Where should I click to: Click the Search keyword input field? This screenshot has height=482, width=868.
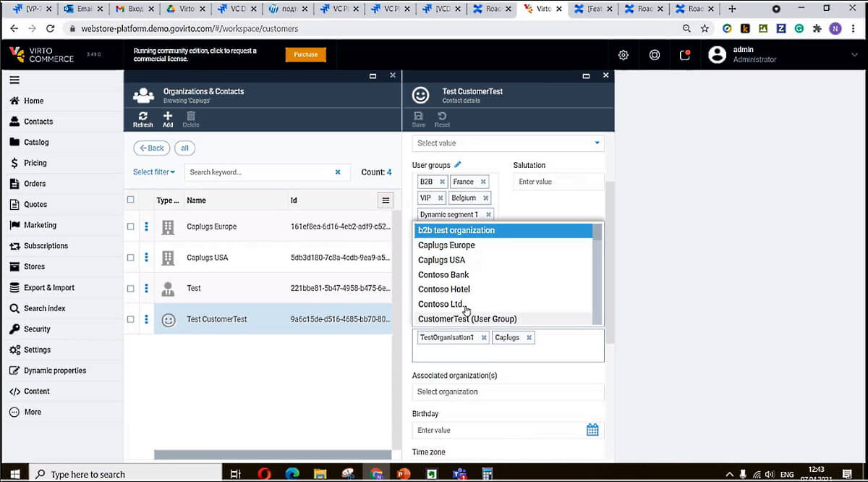click(259, 172)
